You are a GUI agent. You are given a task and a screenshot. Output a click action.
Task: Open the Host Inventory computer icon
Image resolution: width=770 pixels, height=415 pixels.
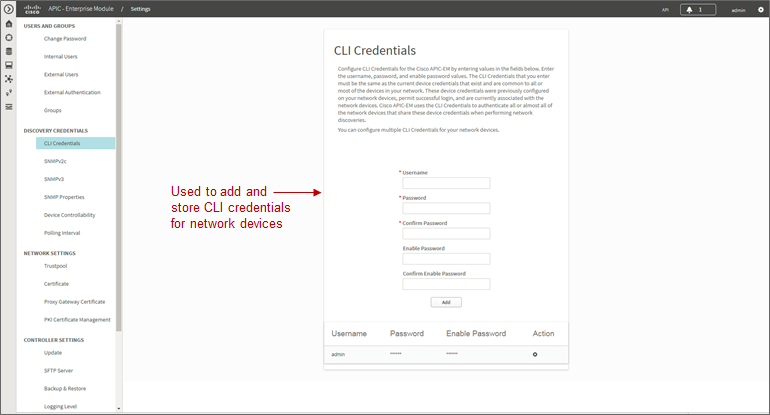(x=8, y=65)
